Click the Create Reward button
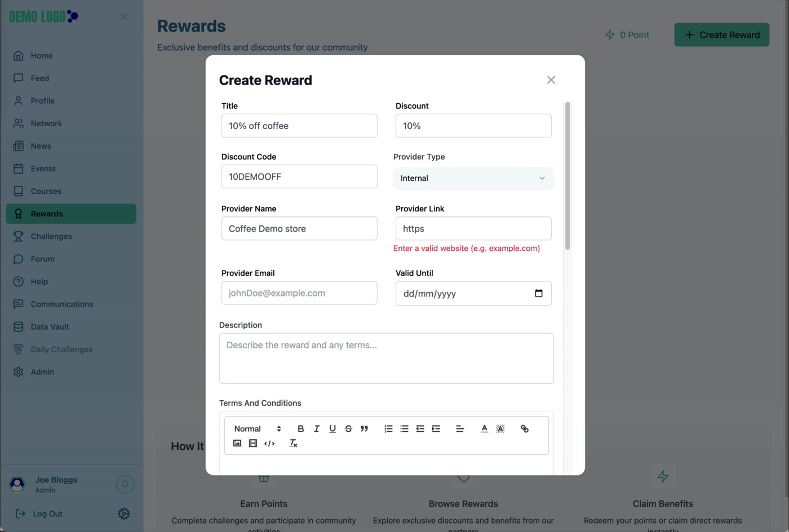This screenshot has width=789, height=532. pyautogui.click(x=722, y=34)
